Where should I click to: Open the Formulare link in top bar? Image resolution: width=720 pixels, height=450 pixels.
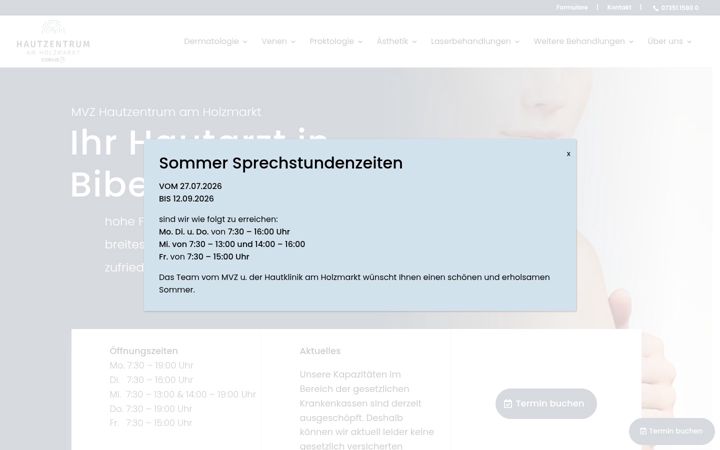point(572,7)
